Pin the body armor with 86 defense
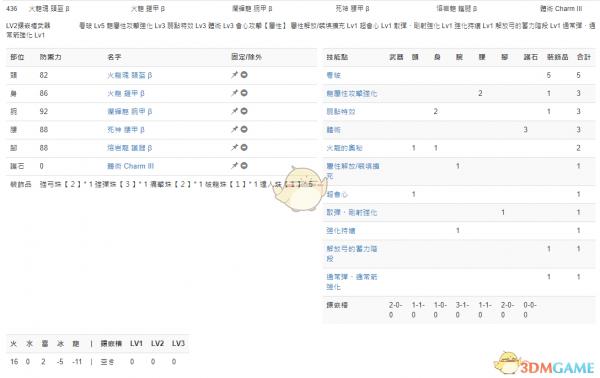Screen dimensions: 600x378 (x=234, y=93)
